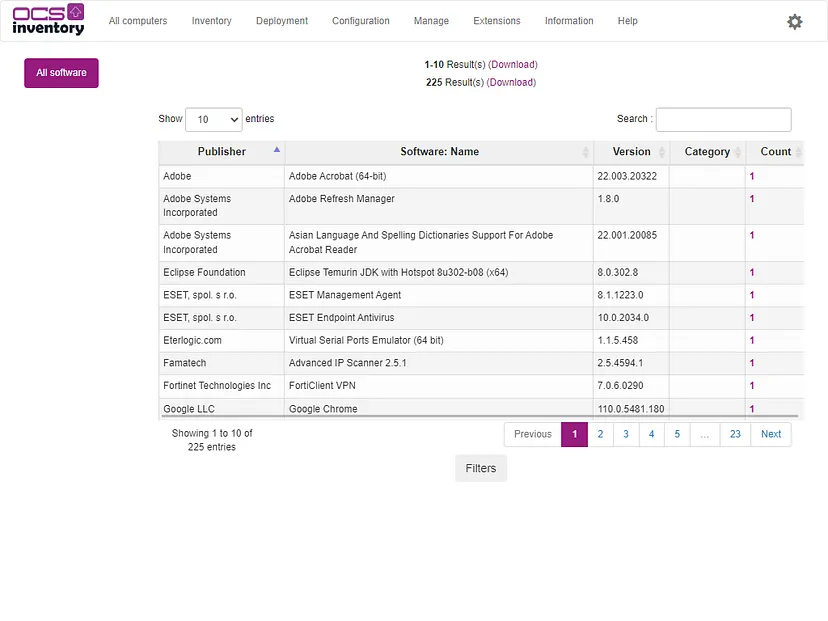Sort table by Version column
Screen dimensions: 828x621
[632, 152]
